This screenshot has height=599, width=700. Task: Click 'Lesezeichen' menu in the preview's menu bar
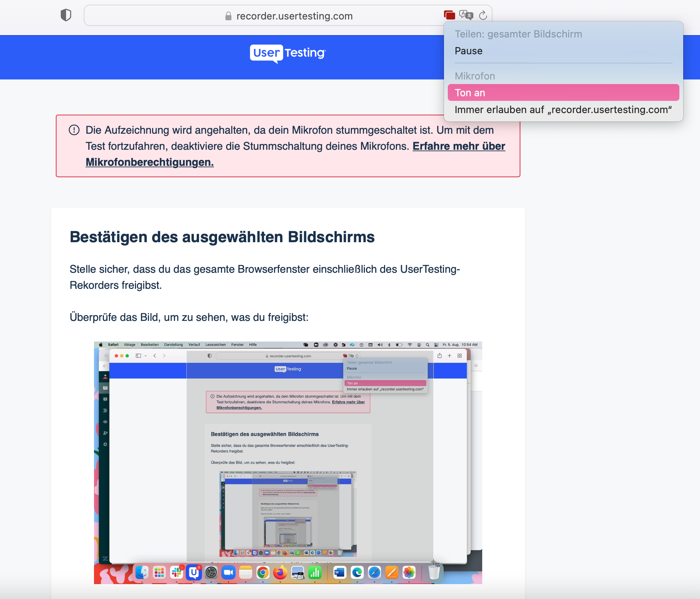tap(216, 345)
